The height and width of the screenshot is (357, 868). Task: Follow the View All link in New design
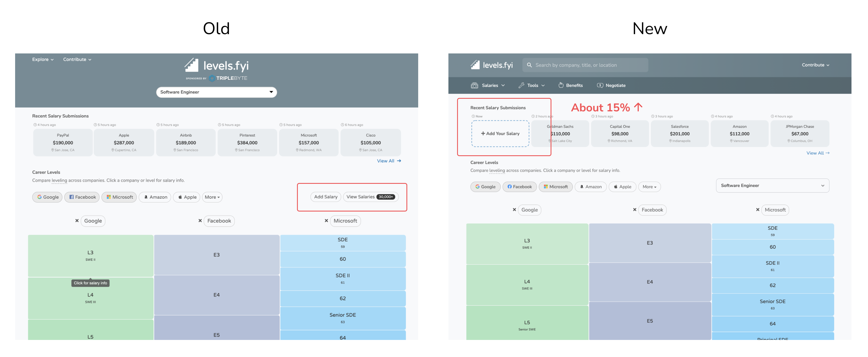click(818, 153)
